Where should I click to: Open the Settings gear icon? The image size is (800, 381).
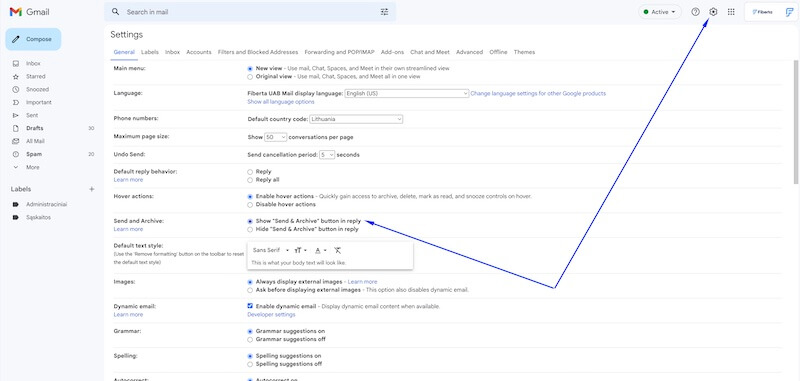point(713,12)
